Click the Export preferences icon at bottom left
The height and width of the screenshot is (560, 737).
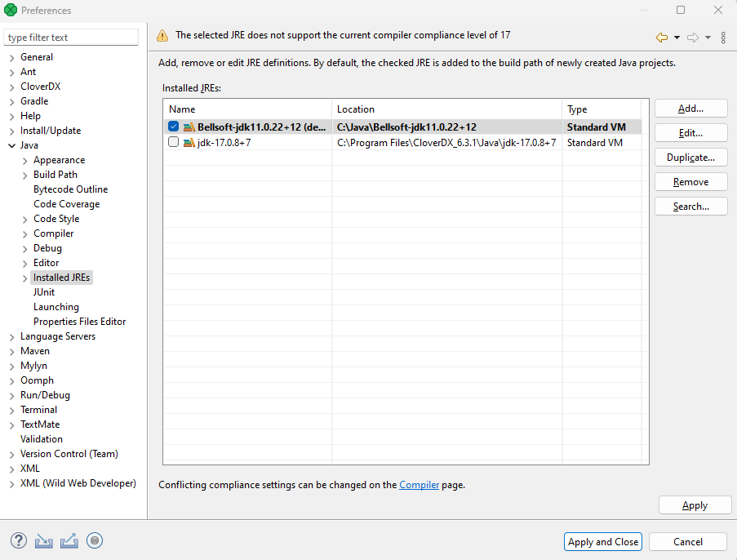pyautogui.click(x=69, y=540)
